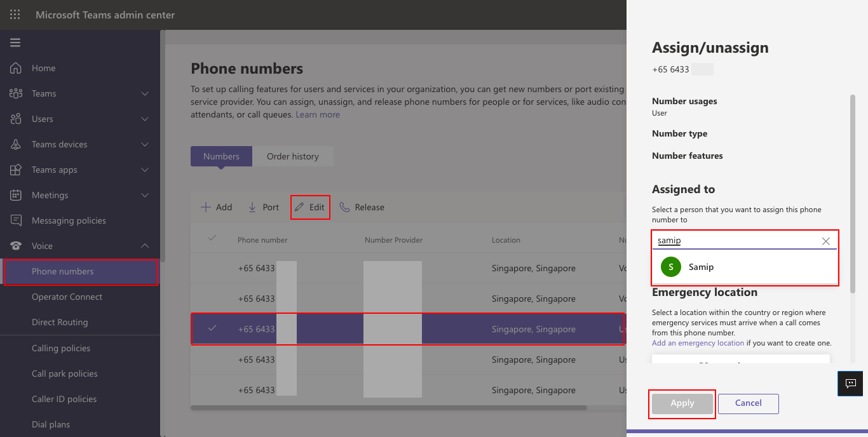This screenshot has width=868, height=437.
Task: Switch to the Numbers tab
Action: point(221,156)
